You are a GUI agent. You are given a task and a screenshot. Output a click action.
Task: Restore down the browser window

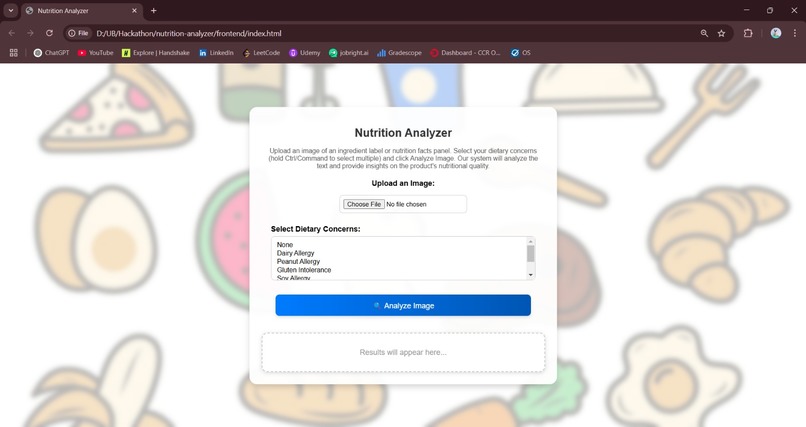click(x=770, y=10)
